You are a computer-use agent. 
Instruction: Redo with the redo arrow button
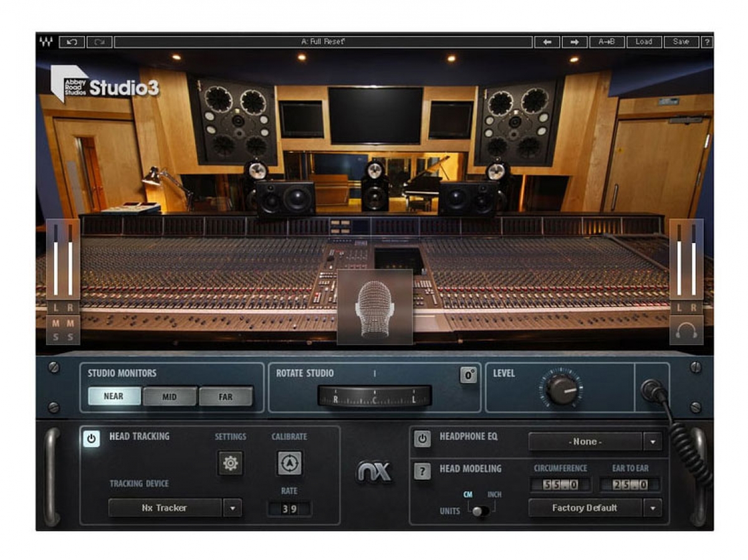pos(99,42)
